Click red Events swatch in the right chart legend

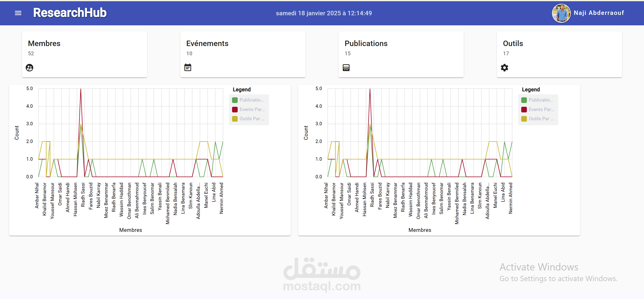524,109
